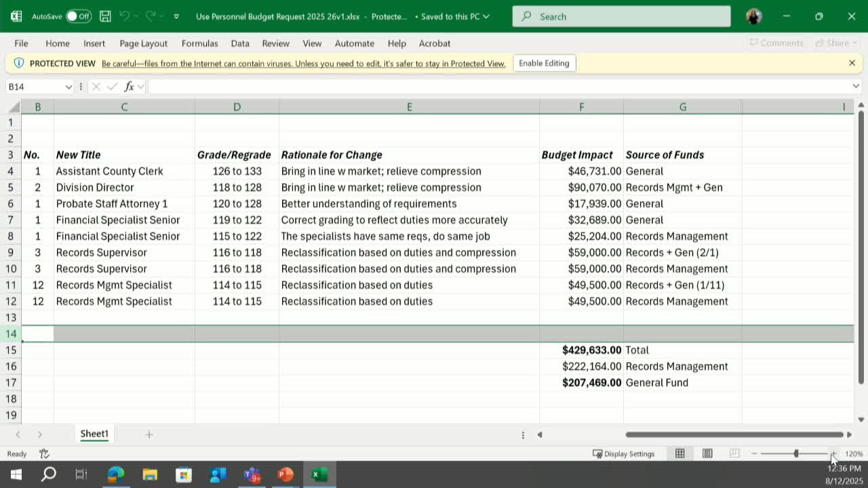Open the Data tab
This screenshot has width=868, height=488.
click(240, 43)
